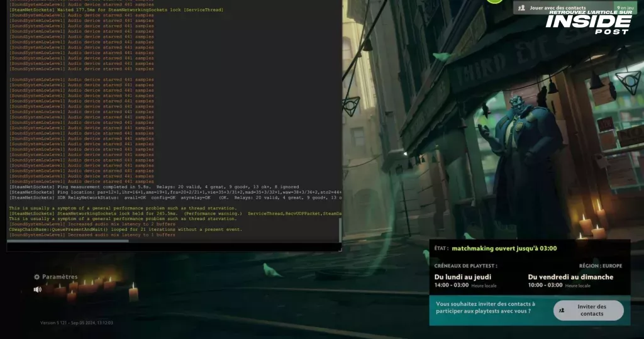Click the '10:00 - 03:00 Heure locale' time text

point(559,285)
